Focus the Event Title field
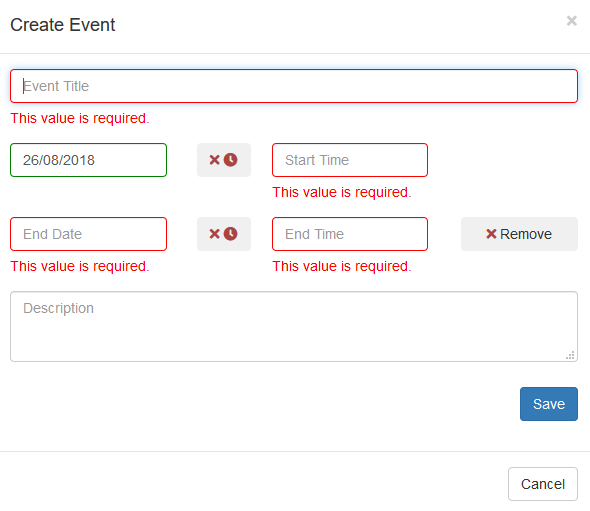 (x=294, y=86)
